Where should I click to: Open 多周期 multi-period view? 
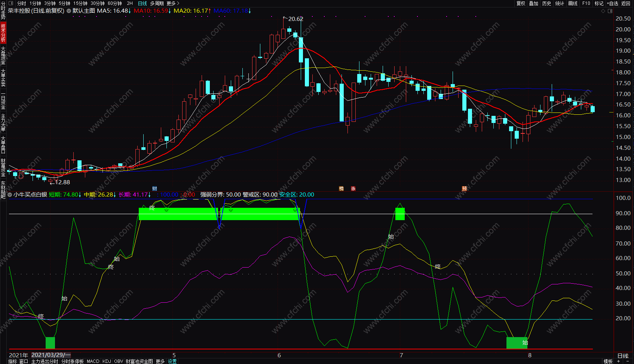(157, 3)
